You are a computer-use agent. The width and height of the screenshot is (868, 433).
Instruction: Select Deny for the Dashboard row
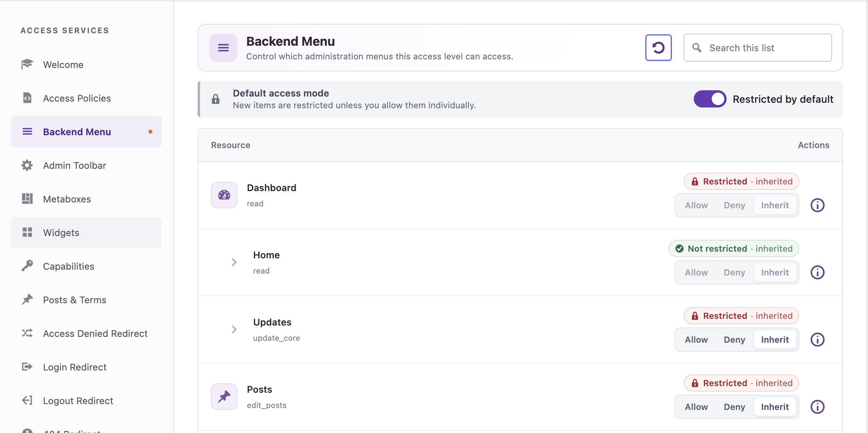(734, 205)
